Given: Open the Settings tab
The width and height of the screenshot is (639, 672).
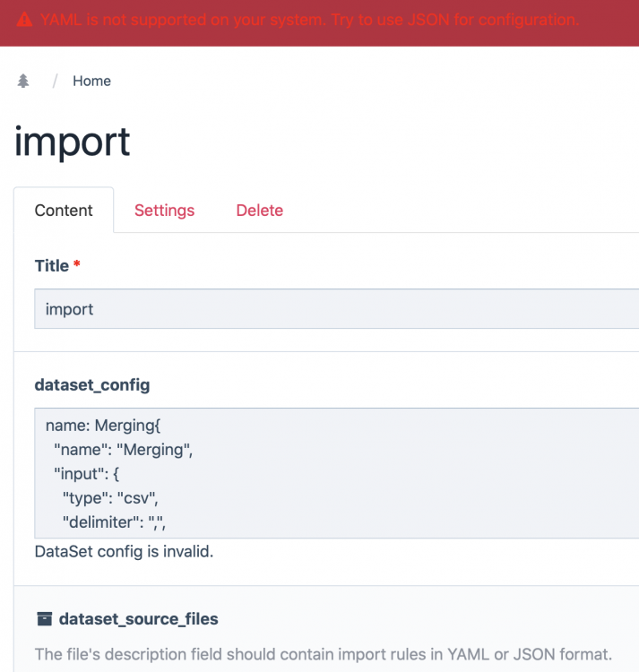Looking at the screenshot, I should click(164, 211).
